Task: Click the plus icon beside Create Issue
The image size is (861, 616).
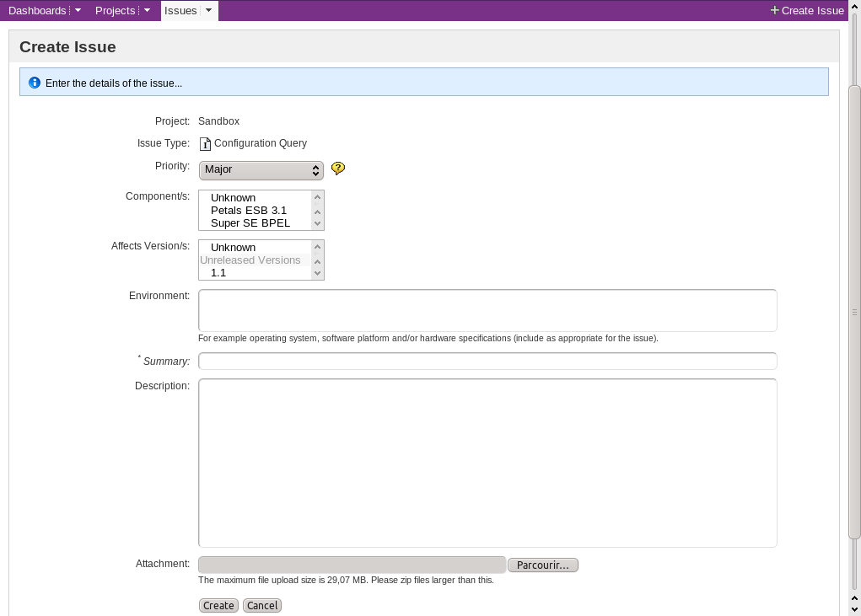Action: (x=775, y=11)
